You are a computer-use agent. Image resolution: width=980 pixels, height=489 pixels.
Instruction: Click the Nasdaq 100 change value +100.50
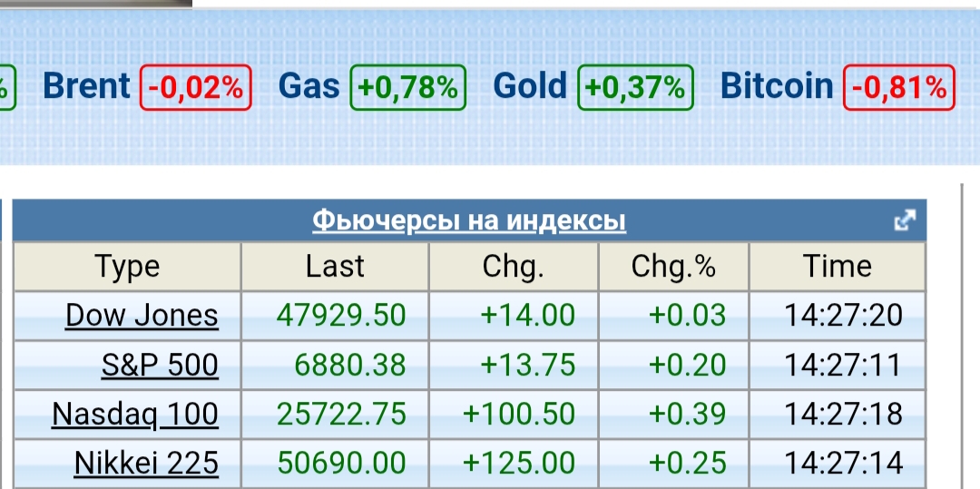(519, 414)
